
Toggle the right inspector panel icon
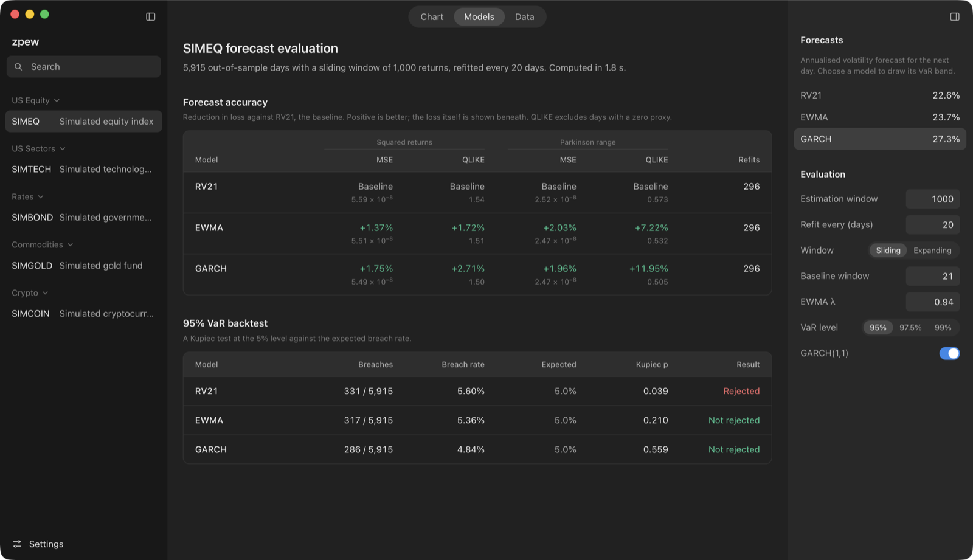tap(955, 17)
